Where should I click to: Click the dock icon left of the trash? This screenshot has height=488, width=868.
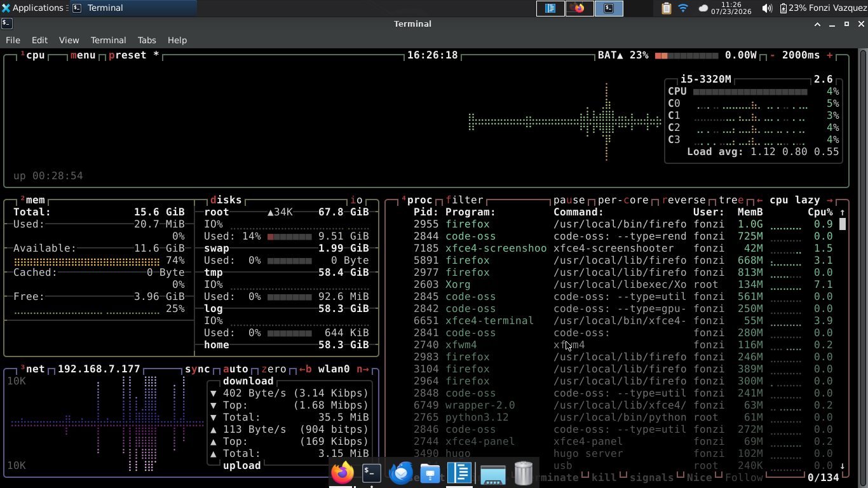492,473
